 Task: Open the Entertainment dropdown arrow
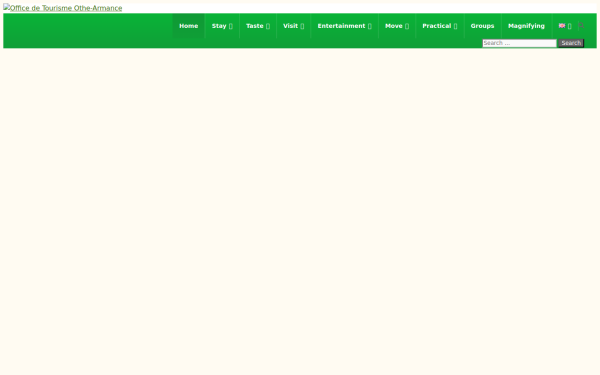[370, 26]
